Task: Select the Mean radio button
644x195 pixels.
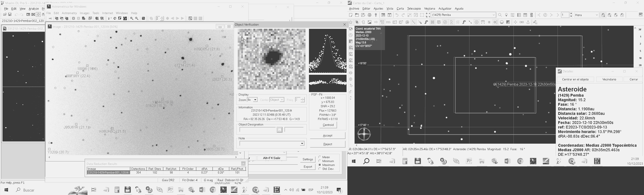Action: (320, 157)
